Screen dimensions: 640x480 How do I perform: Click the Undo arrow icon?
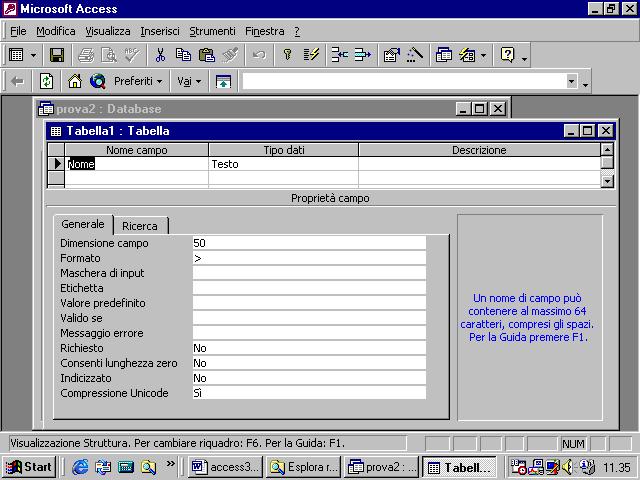pos(259,55)
